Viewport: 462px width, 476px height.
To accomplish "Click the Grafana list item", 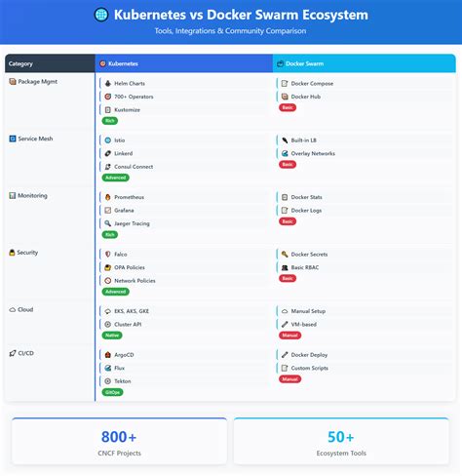I will pos(184,211).
